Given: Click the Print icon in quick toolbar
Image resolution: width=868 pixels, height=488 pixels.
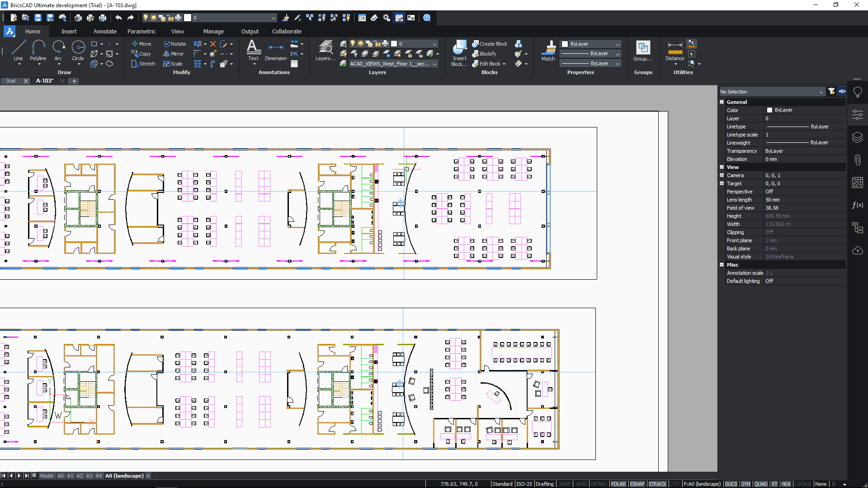Looking at the screenshot, I should 103,18.
